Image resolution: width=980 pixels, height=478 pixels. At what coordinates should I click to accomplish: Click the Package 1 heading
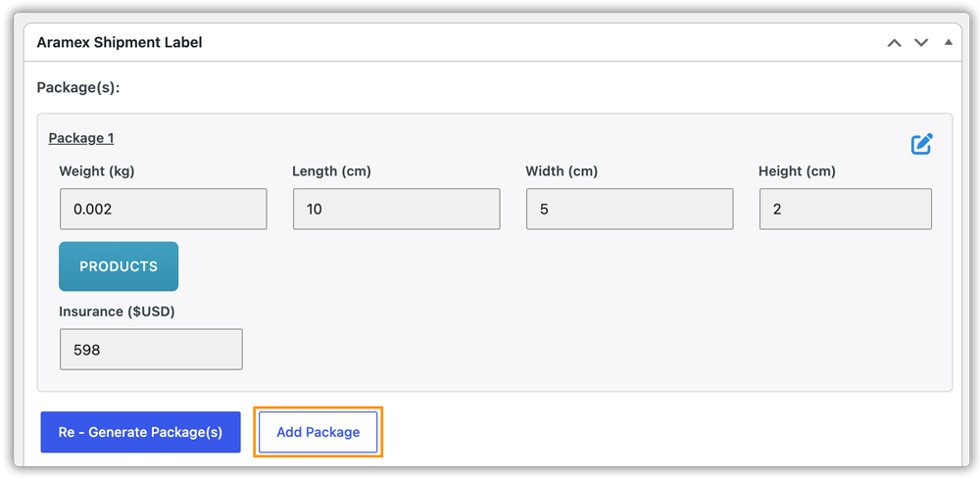pos(81,138)
